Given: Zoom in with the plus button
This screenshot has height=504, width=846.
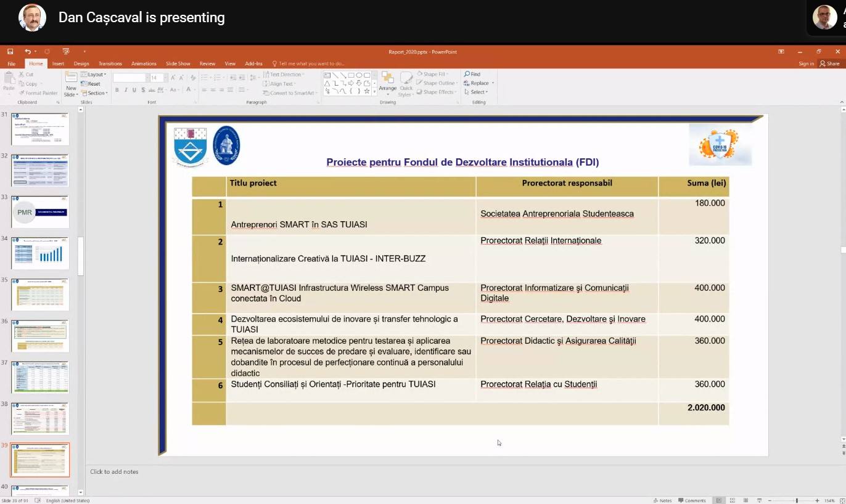Looking at the screenshot, I should pos(817,500).
